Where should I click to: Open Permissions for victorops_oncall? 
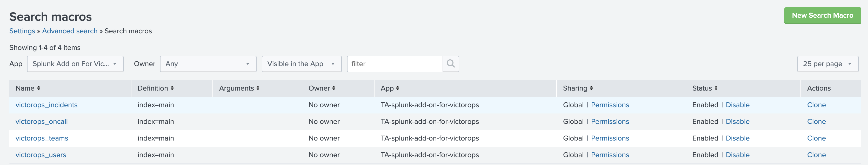pos(610,122)
